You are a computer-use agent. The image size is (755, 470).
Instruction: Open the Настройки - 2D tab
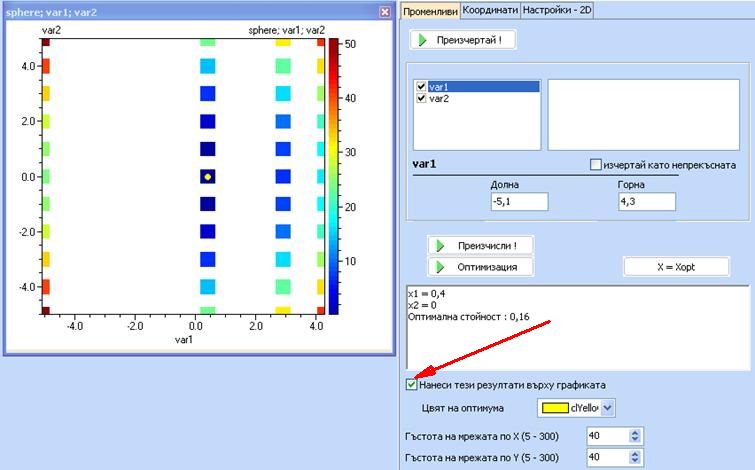[x=555, y=9]
